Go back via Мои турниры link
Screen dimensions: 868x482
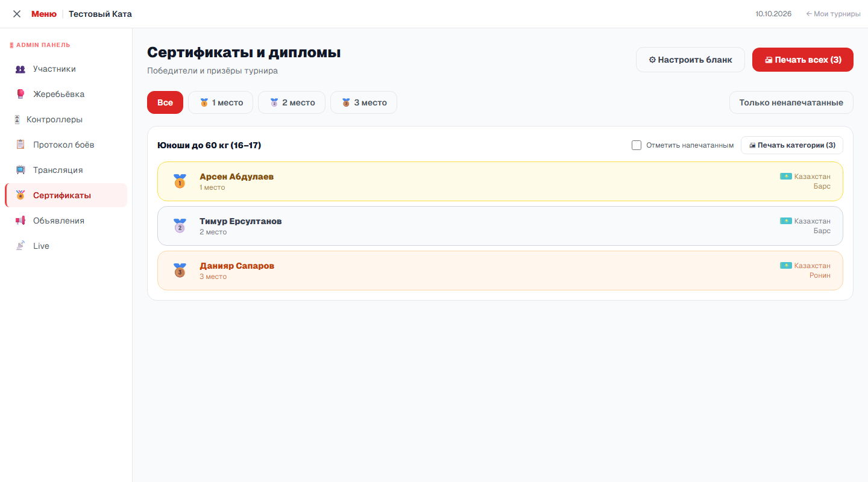click(x=833, y=14)
